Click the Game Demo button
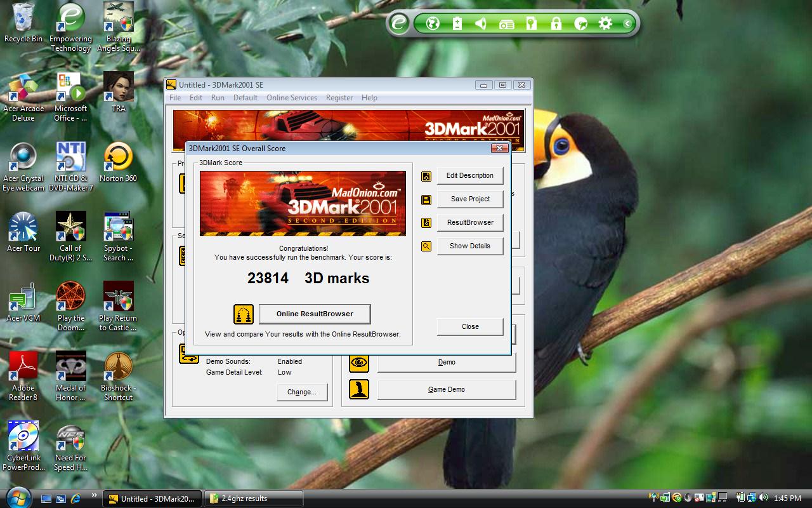 (x=447, y=389)
